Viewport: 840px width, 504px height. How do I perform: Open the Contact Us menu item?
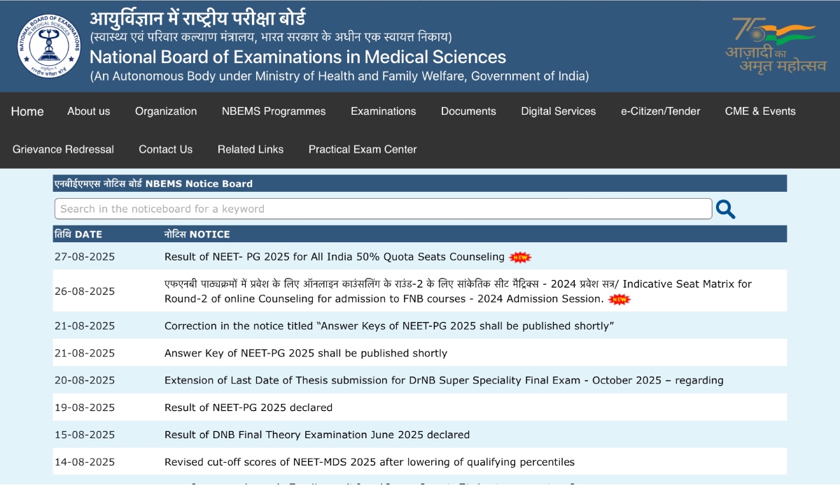[166, 149]
